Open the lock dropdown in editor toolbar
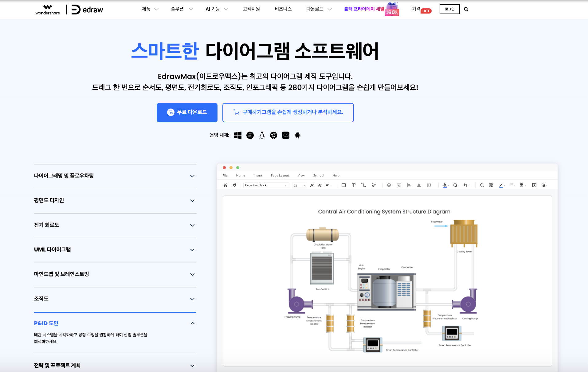Image resolution: width=588 pixels, height=372 pixels. click(x=523, y=185)
